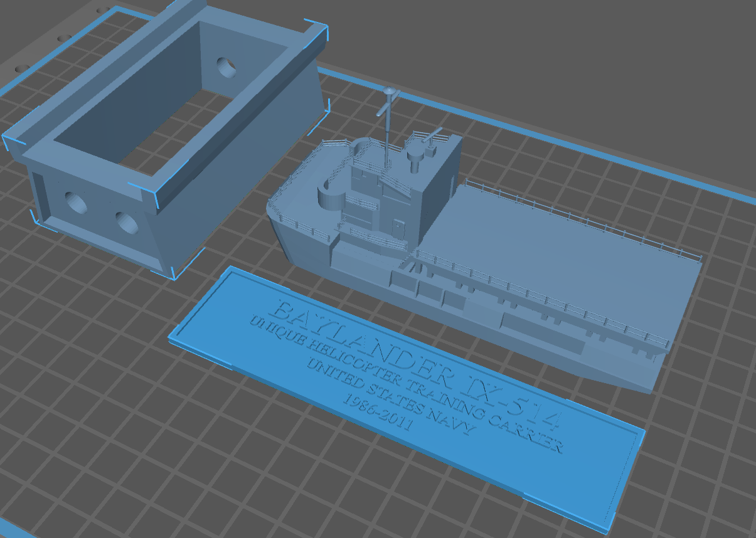The image size is (756, 538).
Task: Click the door on the ship's superstructure
Action: tap(398, 227)
